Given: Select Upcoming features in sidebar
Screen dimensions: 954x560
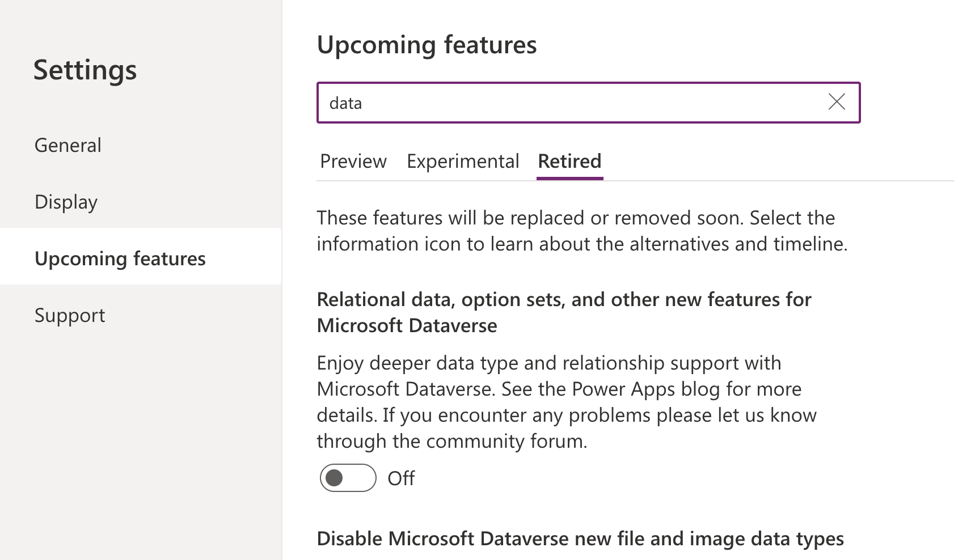Looking at the screenshot, I should (141, 256).
